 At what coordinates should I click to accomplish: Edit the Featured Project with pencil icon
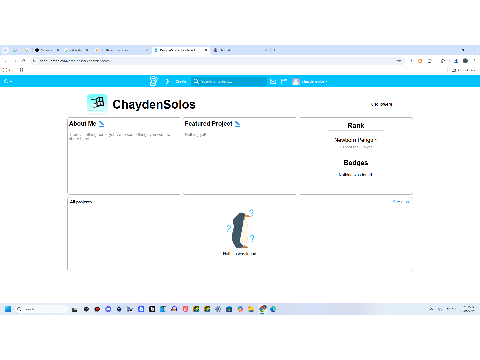(237, 124)
